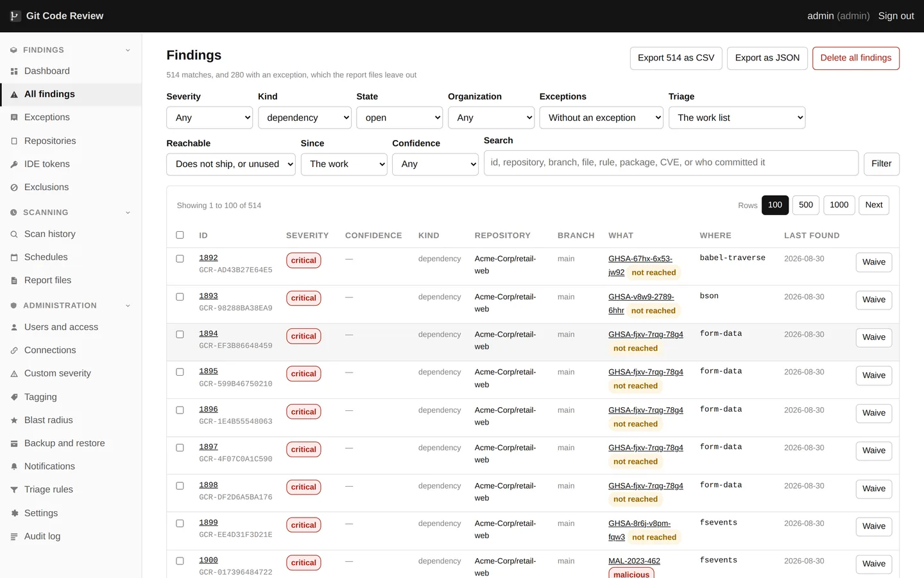
Task: Open the State dropdown set to open
Action: (x=400, y=118)
